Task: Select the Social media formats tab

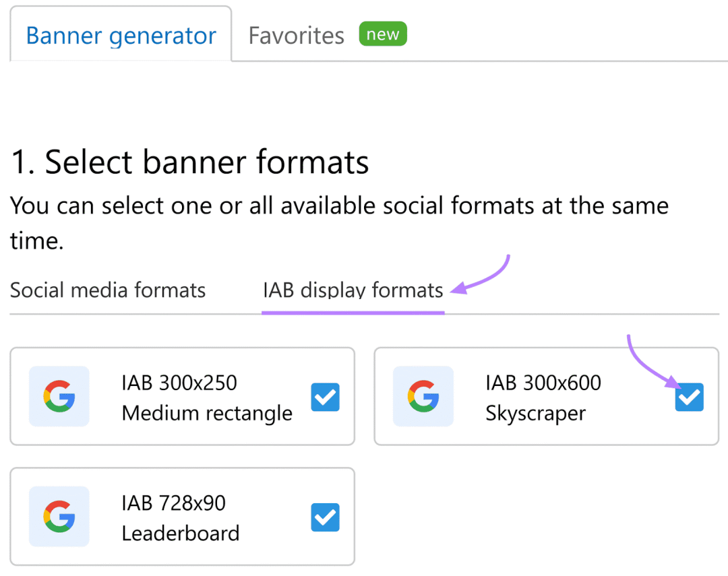Action: pos(108,290)
